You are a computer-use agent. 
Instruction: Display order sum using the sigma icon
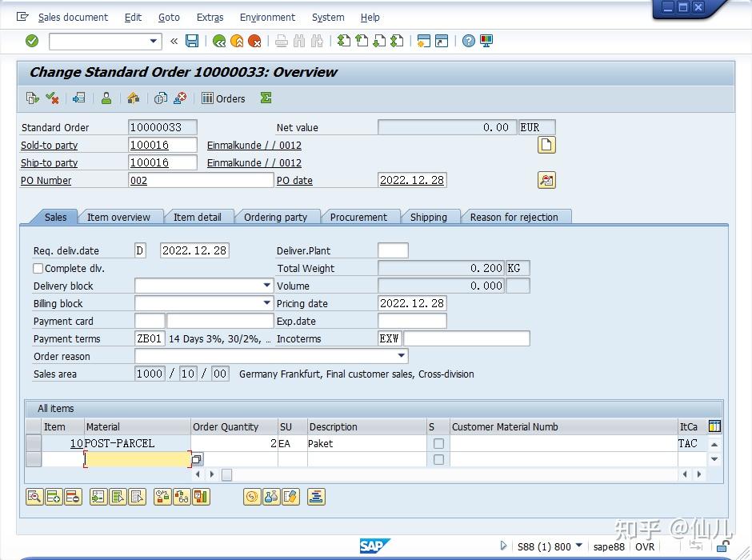[x=264, y=98]
